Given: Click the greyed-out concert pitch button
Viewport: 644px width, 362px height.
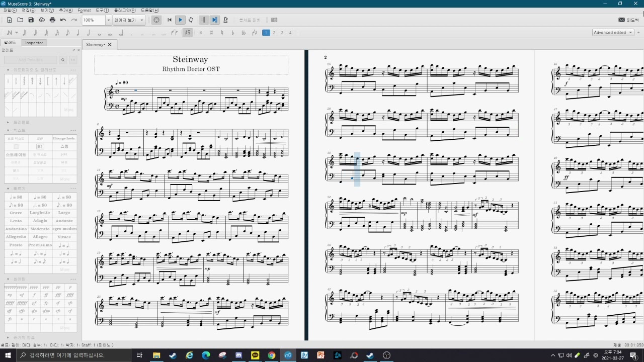Looking at the screenshot, I should click(250, 20).
